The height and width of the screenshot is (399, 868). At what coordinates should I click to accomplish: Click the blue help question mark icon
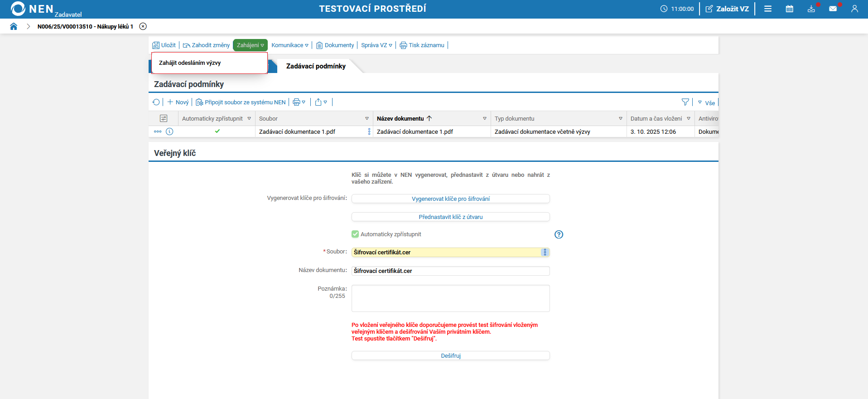(559, 234)
